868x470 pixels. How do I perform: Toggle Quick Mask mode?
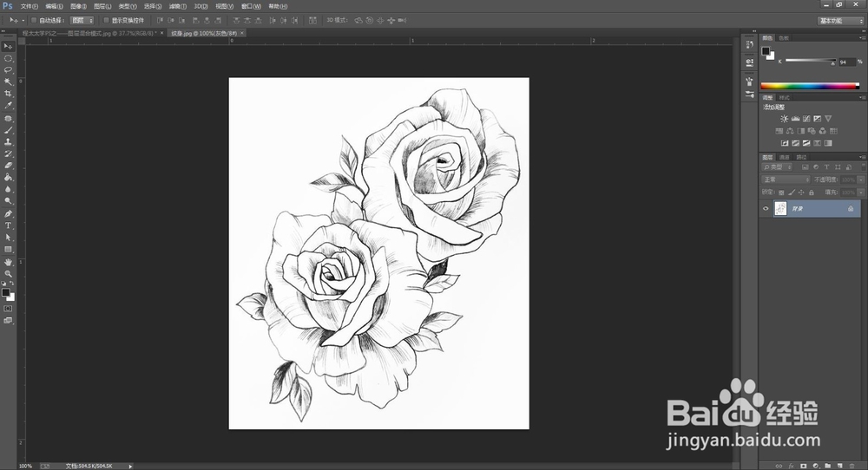click(x=8, y=309)
